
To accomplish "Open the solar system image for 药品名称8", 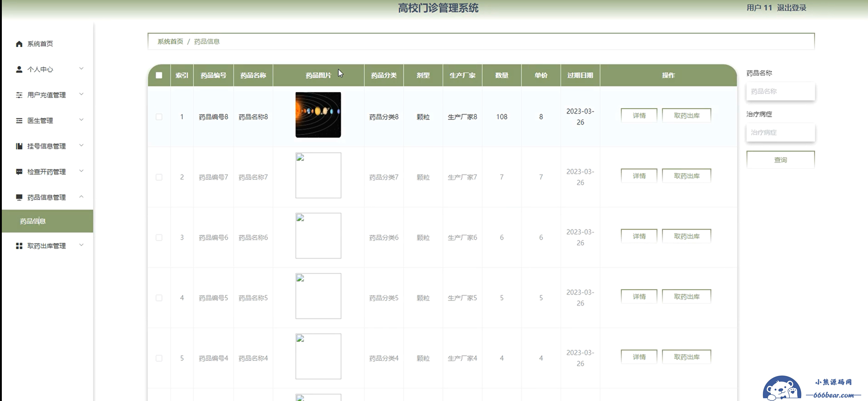I will tap(318, 115).
